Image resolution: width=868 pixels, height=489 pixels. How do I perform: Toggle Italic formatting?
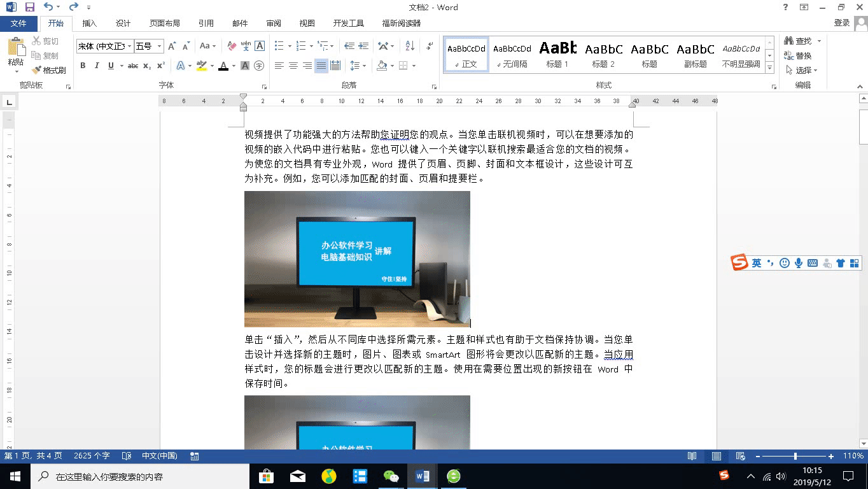click(97, 66)
